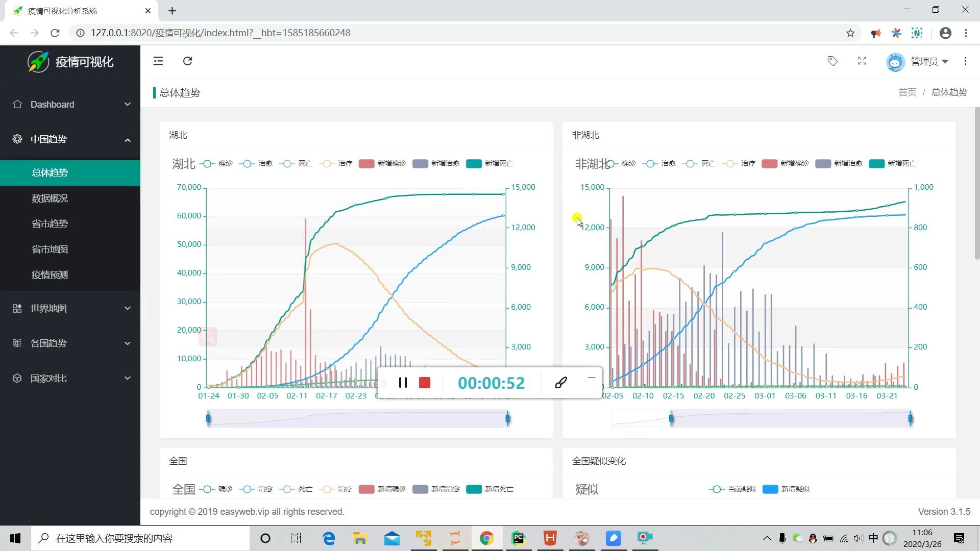Expand the 各国趋势 menu

click(70, 343)
